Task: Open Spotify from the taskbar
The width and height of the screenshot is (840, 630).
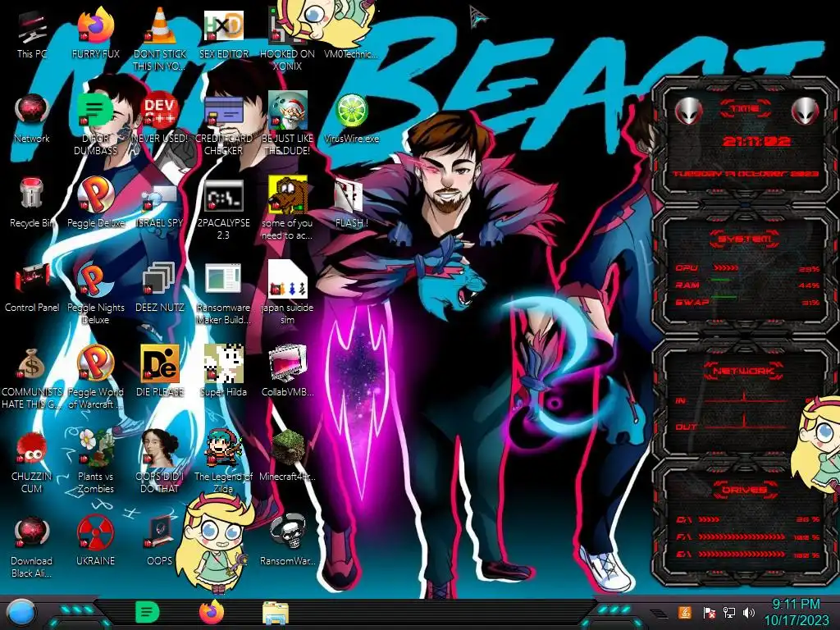Action: [148, 613]
